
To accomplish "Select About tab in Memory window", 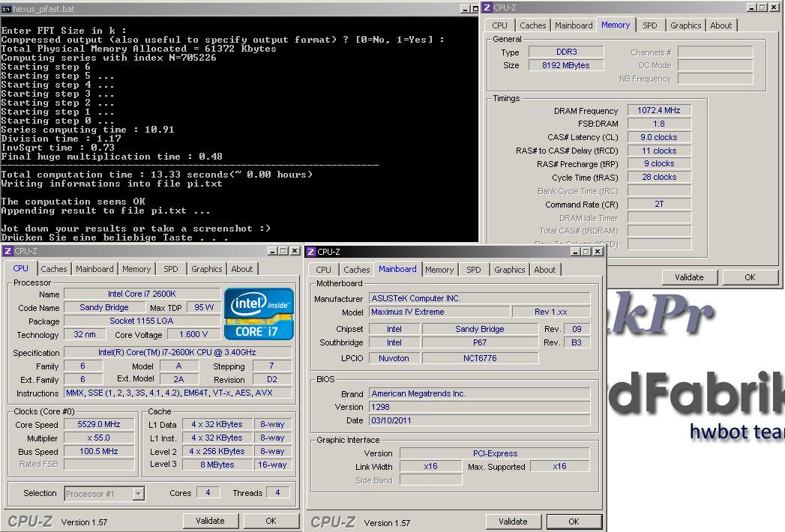I will click(721, 25).
